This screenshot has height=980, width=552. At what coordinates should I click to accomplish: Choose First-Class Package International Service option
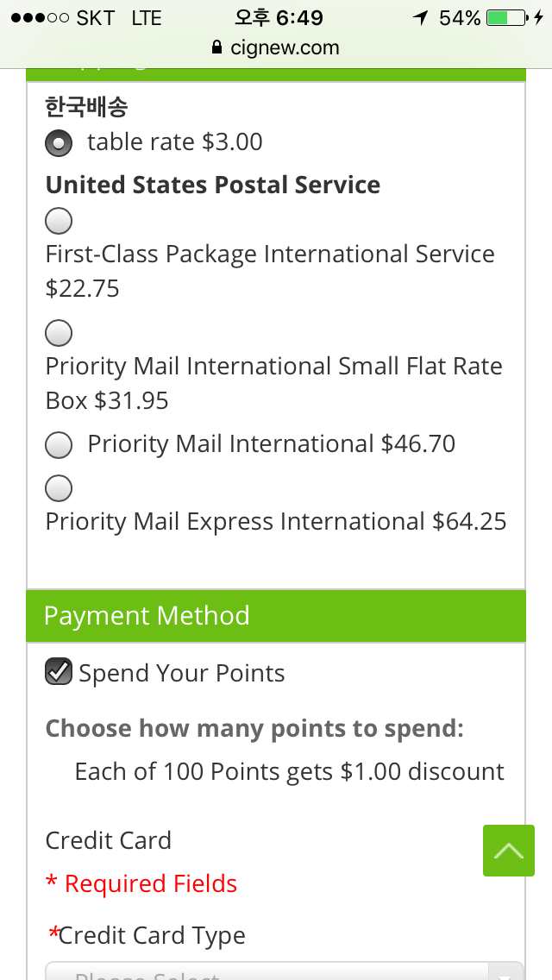coord(59,221)
